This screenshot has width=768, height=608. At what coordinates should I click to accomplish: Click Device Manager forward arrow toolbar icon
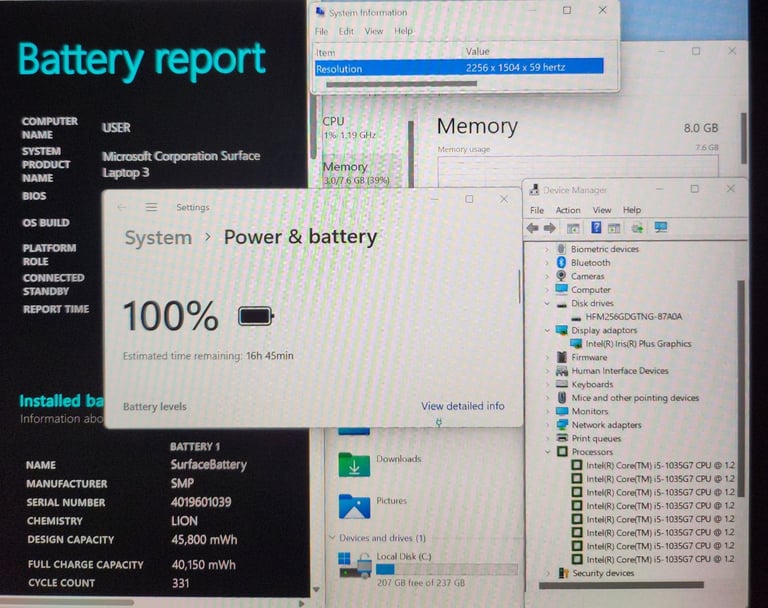click(550, 228)
